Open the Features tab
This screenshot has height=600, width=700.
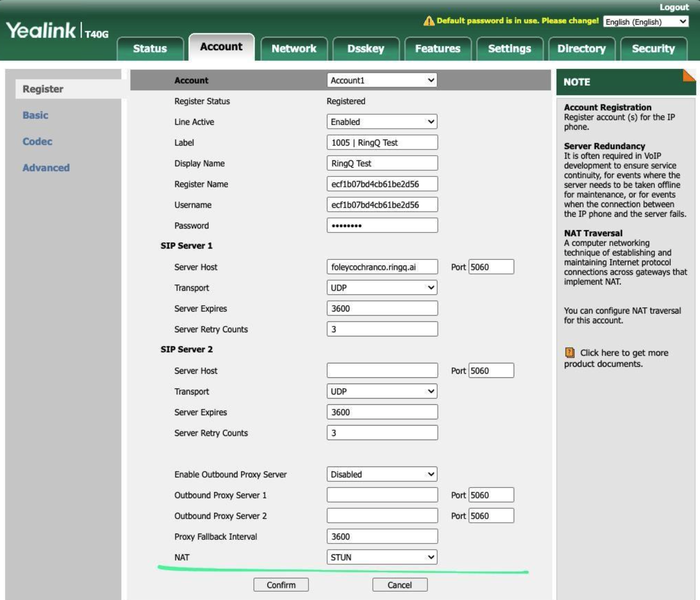(439, 48)
